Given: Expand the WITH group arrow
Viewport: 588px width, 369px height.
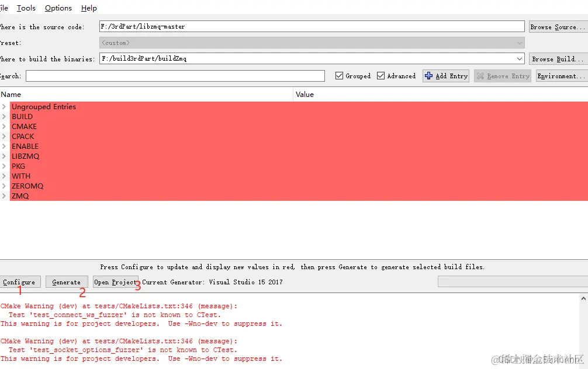Looking at the screenshot, I should point(4,176).
